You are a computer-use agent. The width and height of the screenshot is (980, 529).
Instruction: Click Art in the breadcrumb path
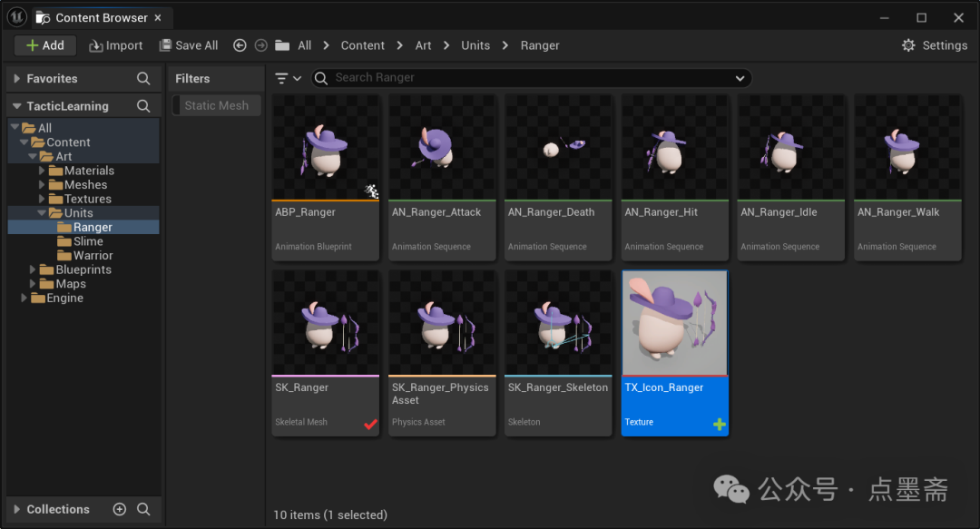click(x=423, y=45)
